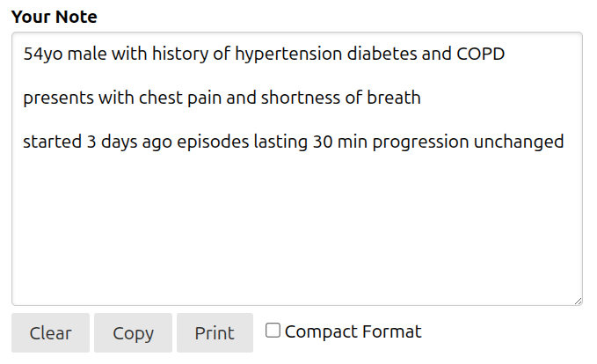Click the 'Compact Format' label text
Screen dimensions: 597x364
click(x=353, y=331)
